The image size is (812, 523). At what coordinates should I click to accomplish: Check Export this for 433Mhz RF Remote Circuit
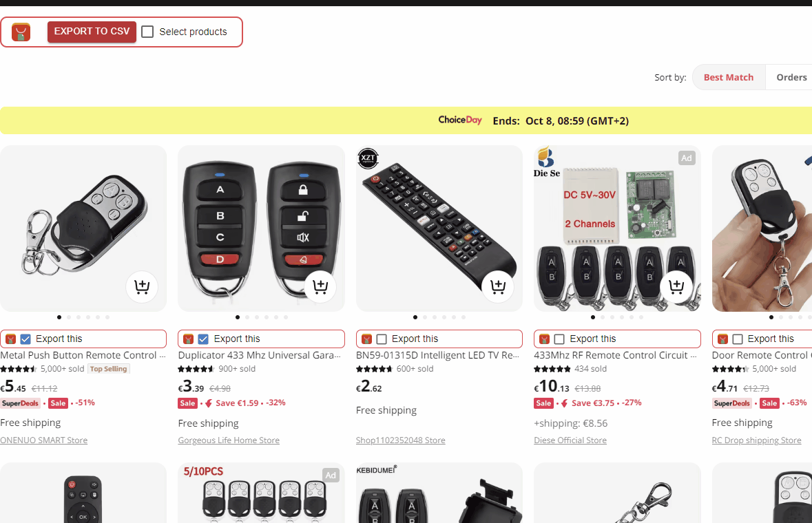(x=559, y=339)
